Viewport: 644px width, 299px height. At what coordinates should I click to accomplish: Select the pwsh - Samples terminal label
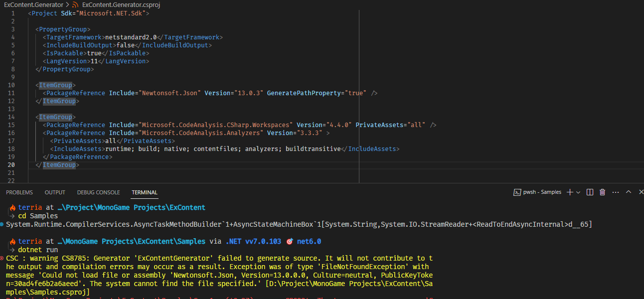tap(542, 192)
